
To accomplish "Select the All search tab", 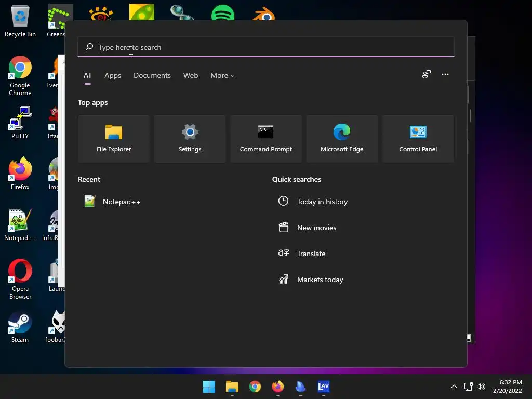I will click(87, 76).
